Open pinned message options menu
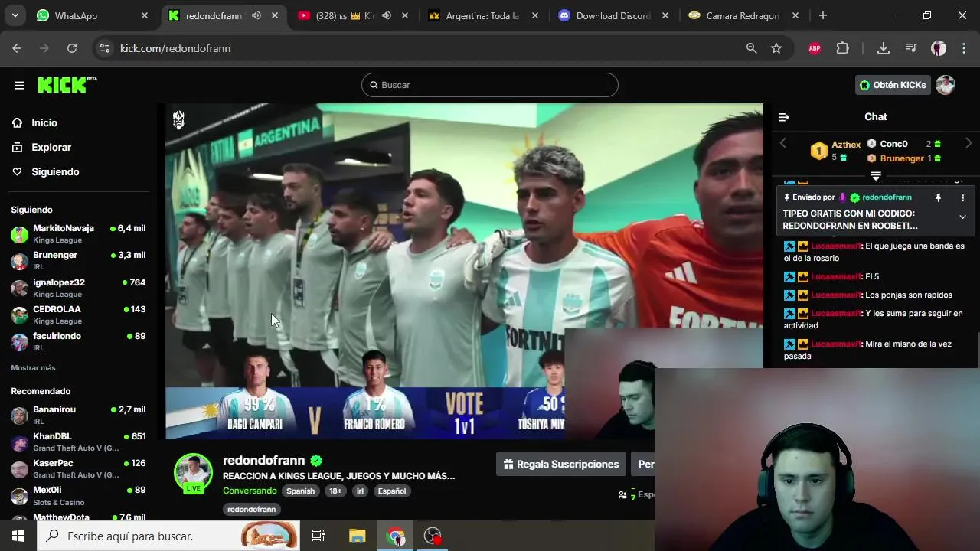Viewport: 980px width, 551px height. [x=962, y=197]
